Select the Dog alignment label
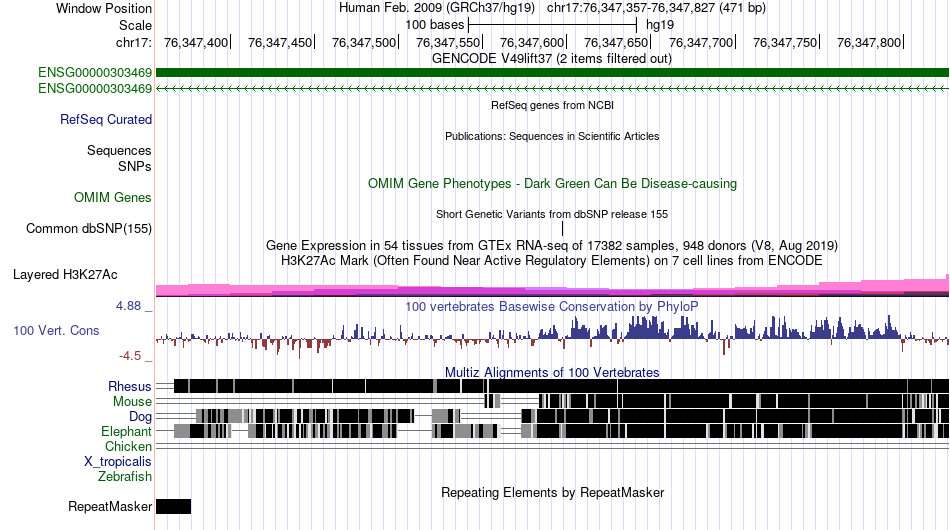950x530 pixels. (x=140, y=416)
